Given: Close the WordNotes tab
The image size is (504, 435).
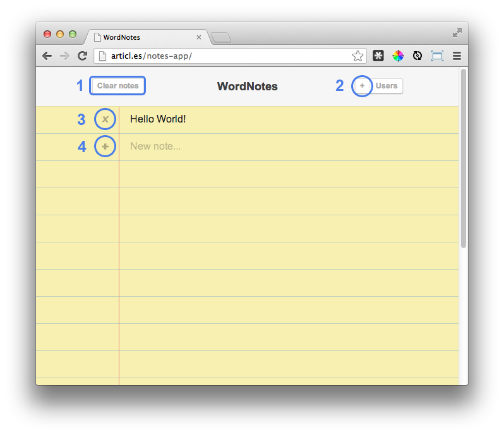Looking at the screenshot, I should coord(199,37).
